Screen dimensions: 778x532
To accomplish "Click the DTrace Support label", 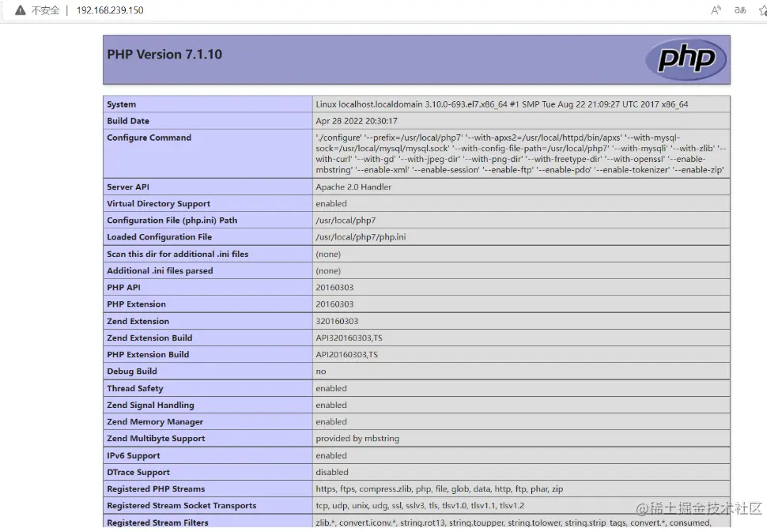I will pos(138,473).
